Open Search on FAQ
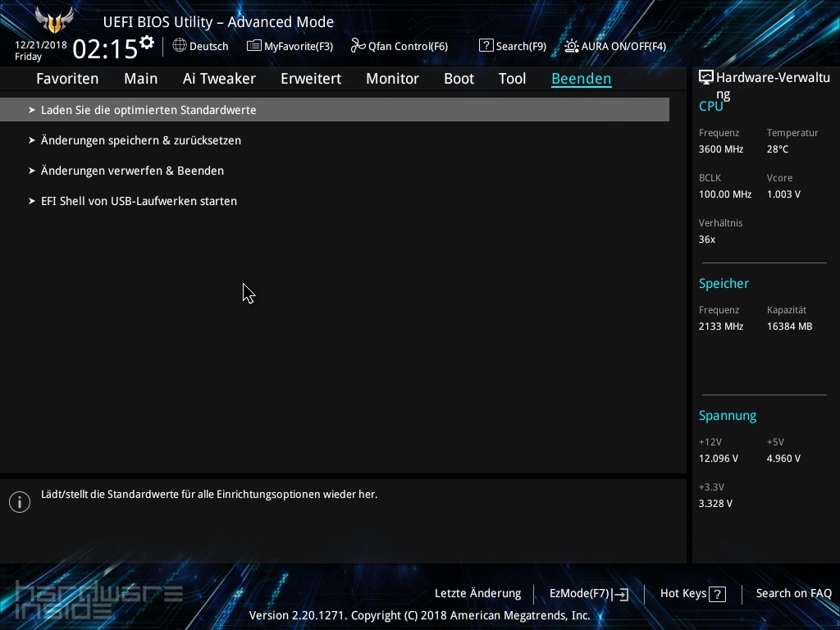The height and width of the screenshot is (630, 840). [x=794, y=594]
